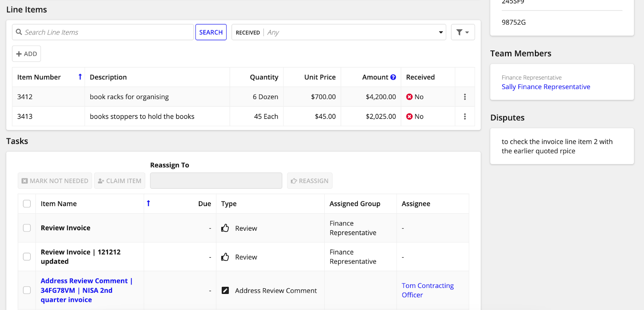
Task: Click 'Review Invoice | 121212 updated' task name
Action: click(80, 257)
